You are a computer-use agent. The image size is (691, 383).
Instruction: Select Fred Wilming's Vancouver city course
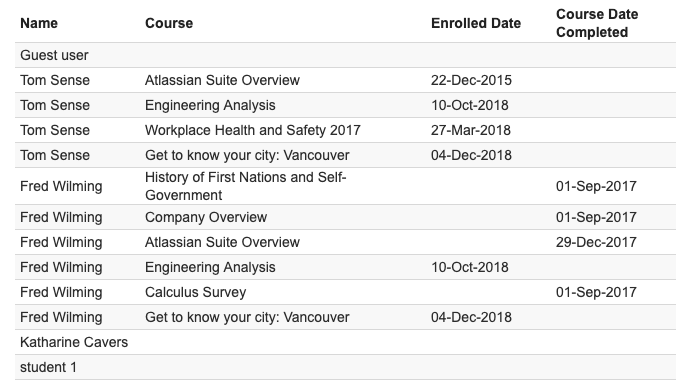(247, 317)
